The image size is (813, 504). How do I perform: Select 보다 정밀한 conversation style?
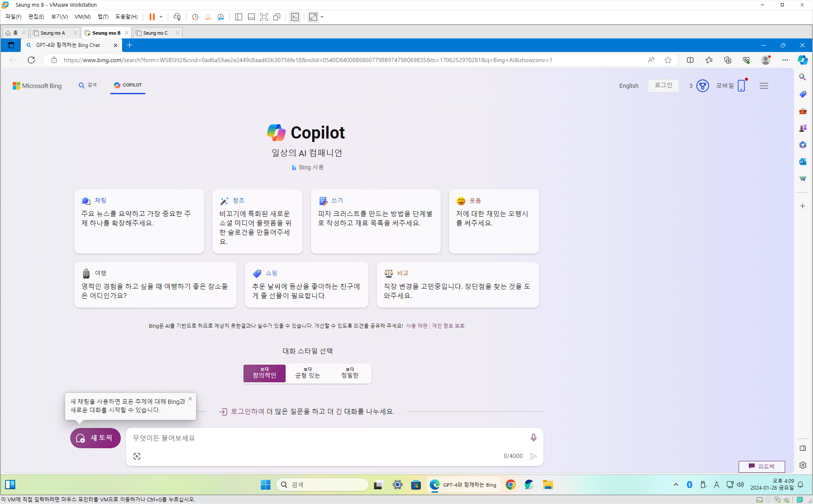pyautogui.click(x=349, y=373)
